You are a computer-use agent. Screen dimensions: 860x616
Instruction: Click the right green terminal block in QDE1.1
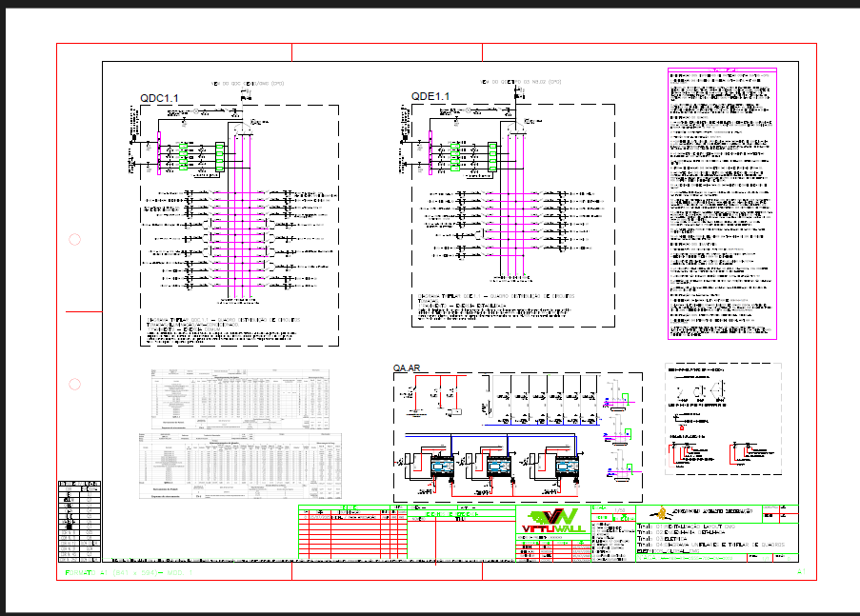tap(492, 155)
